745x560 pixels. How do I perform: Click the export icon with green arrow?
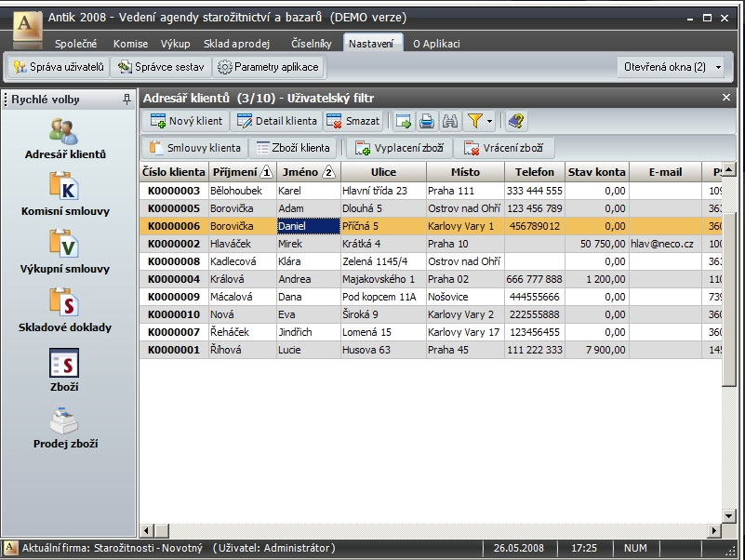point(404,122)
